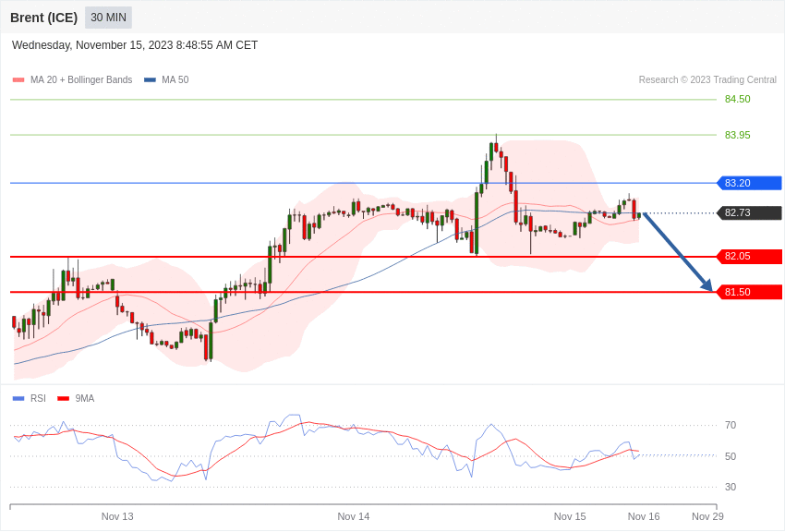
Task: Click the RSI legend color swatch
Action: tap(18, 399)
